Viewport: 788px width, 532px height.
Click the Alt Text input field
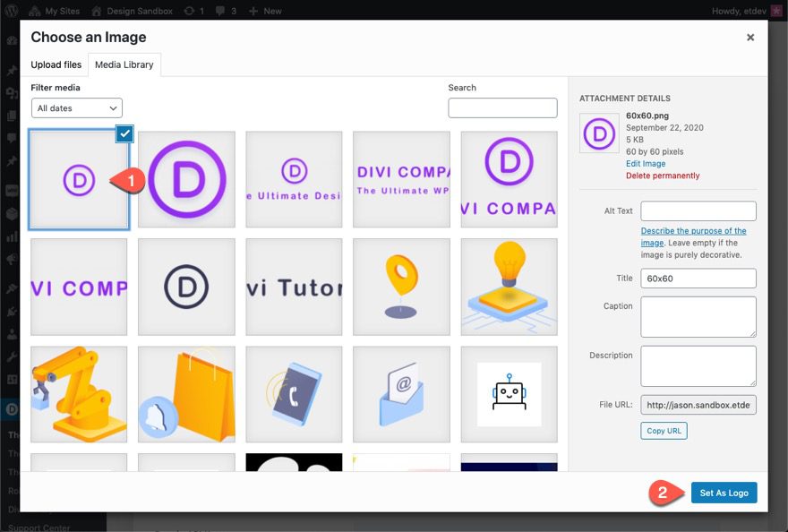tap(698, 210)
